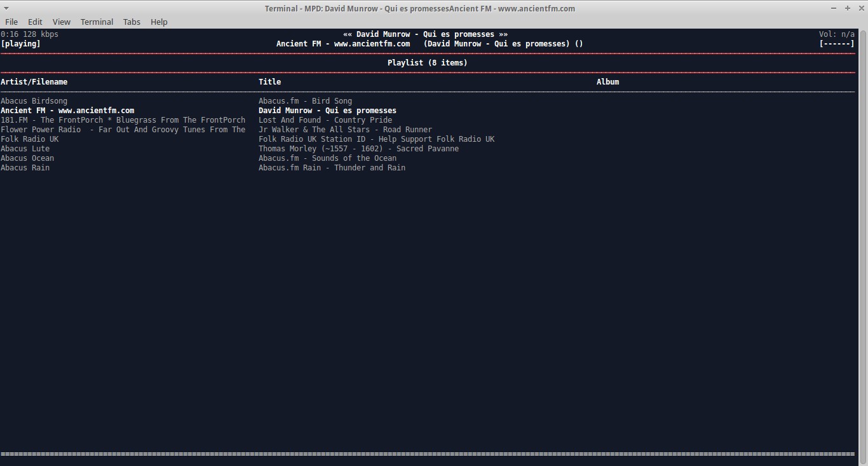Click the Artist/Filename column header
The image size is (868, 466).
34,82
